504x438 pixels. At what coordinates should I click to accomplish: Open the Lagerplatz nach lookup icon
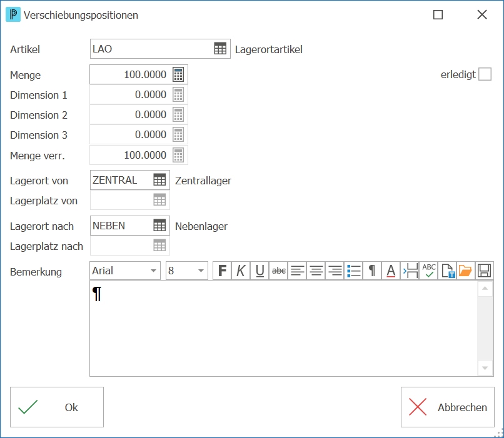click(x=159, y=246)
